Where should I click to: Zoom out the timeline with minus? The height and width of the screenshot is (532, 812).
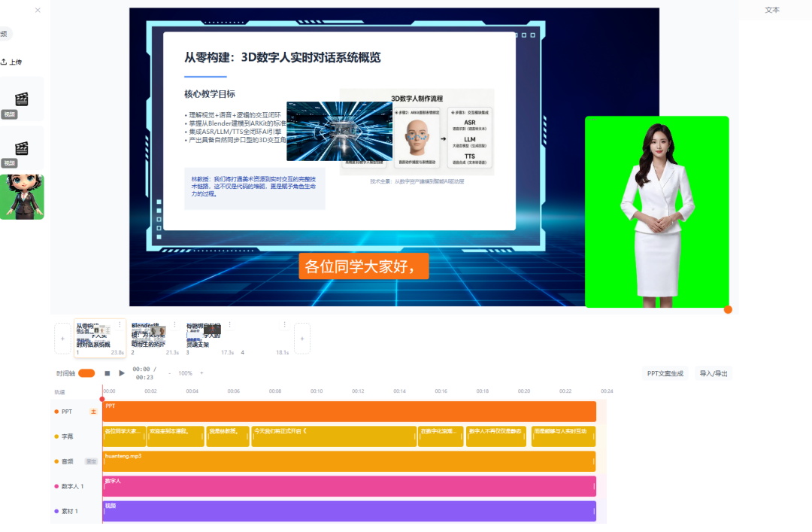[x=169, y=373]
